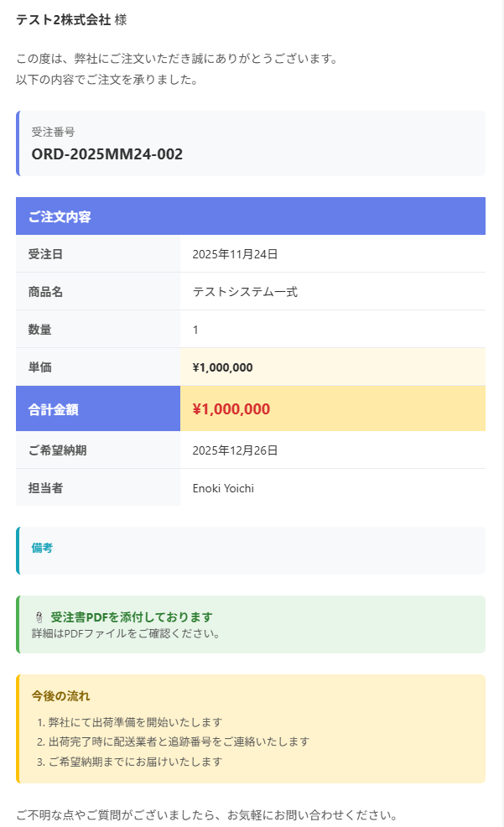Click the 単価 row label
504x827 pixels.
pyautogui.click(x=39, y=367)
